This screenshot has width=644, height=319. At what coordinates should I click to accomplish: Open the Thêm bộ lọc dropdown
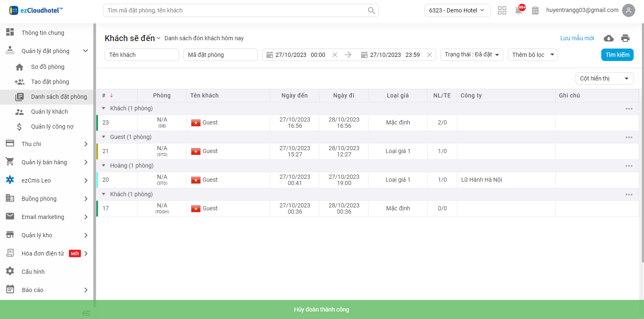[x=532, y=55]
